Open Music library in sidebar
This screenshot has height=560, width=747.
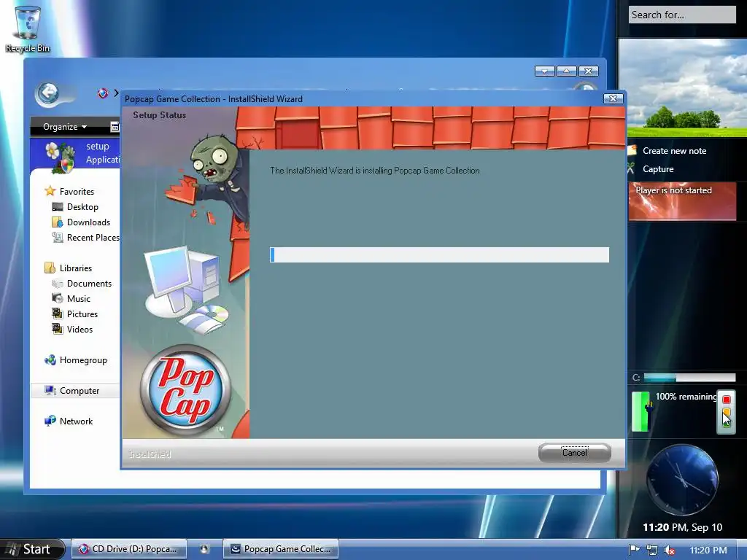coord(79,298)
